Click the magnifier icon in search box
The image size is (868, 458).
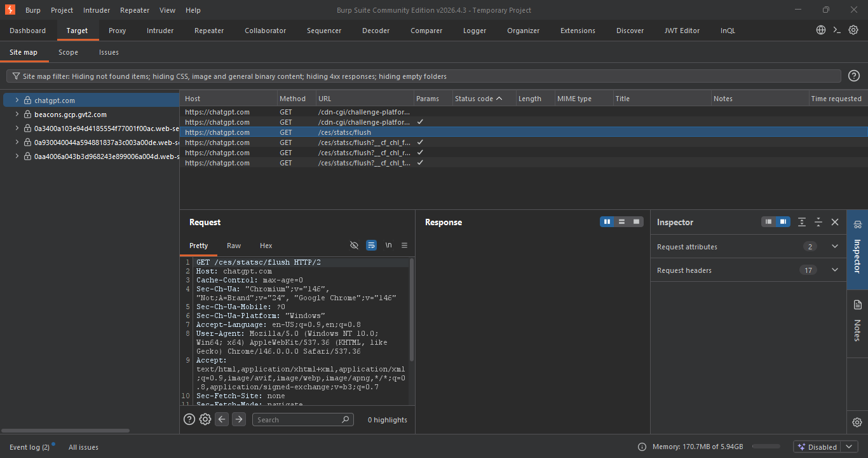346,420
